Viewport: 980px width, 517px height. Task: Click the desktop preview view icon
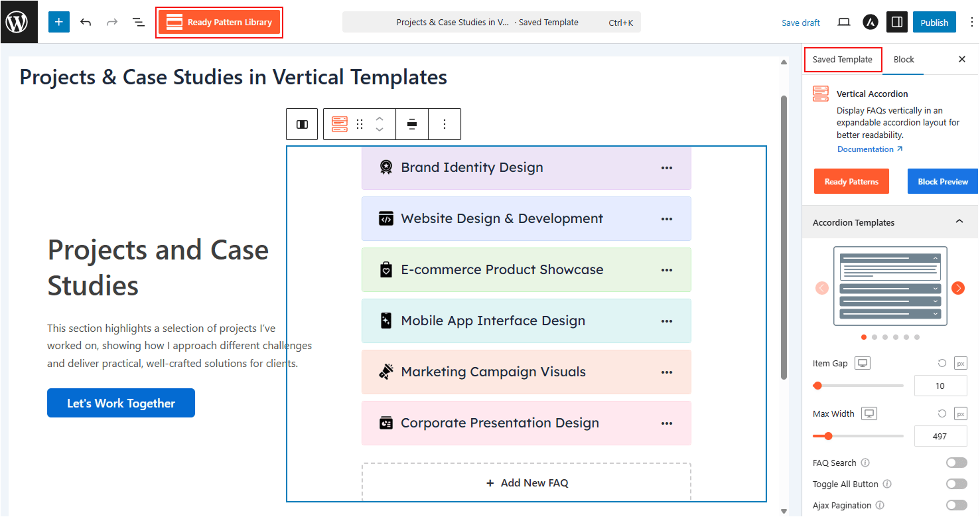[844, 22]
